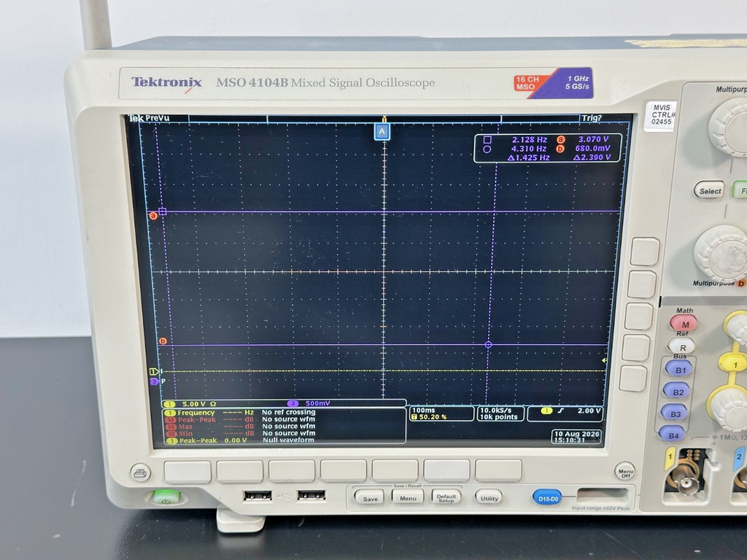Click the blue A marker at top of graticule
The width and height of the screenshot is (747, 560).
click(x=382, y=131)
